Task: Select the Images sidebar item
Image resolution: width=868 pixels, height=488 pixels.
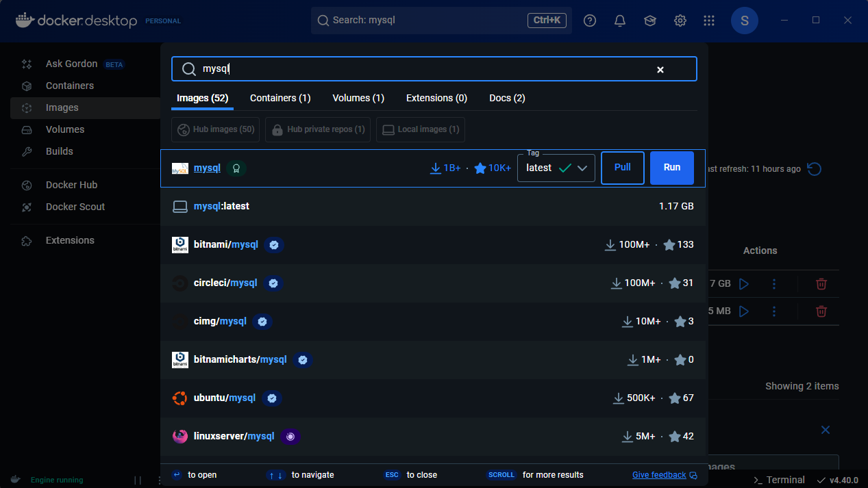Action: (85, 107)
